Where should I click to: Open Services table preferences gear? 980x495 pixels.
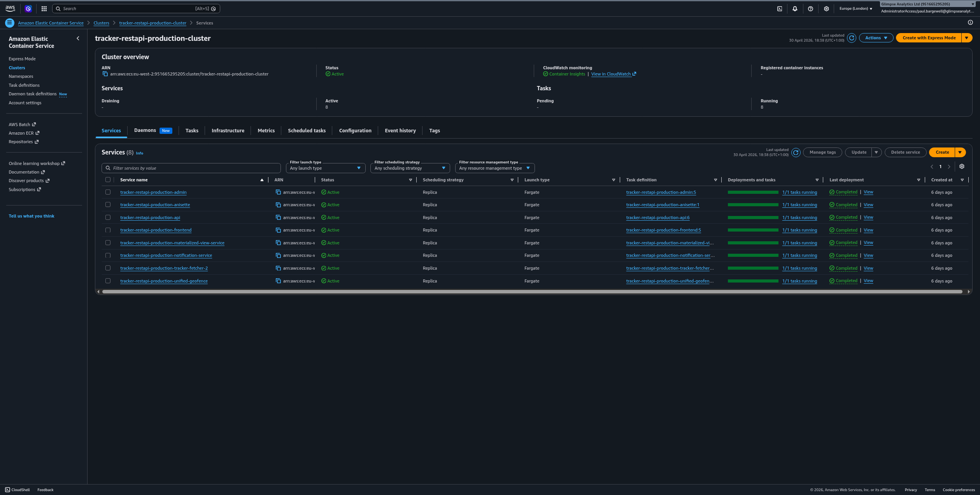(962, 167)
